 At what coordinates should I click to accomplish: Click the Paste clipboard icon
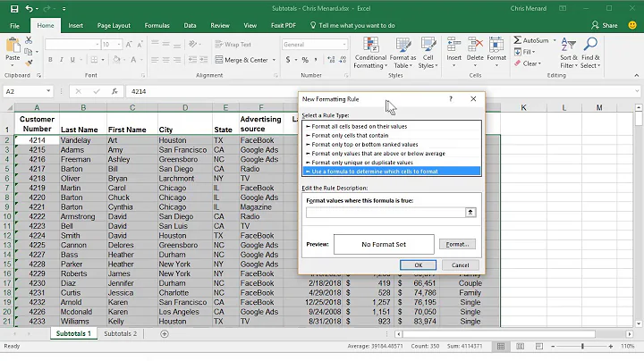tap(13, 45)
